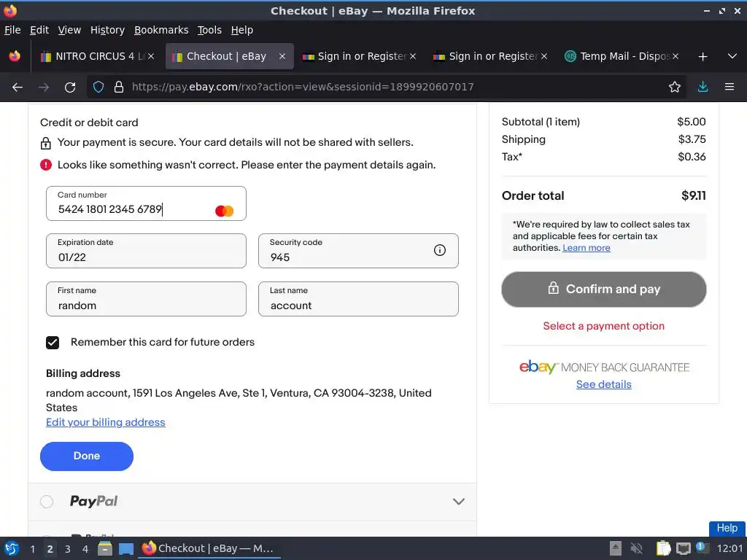Screen dimensions: 747x560
Task: Open the tracking protection shield icon
Action: (x=98, y=87)
